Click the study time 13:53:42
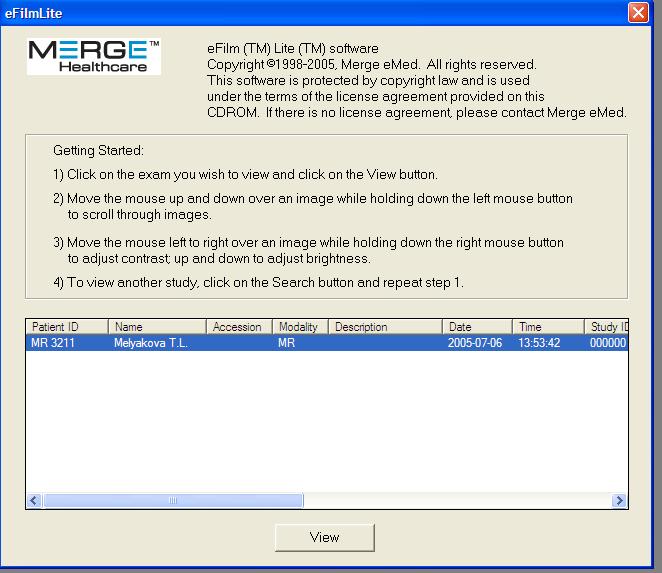This screenshot has width=662, height=573. [x=539, y=342]
